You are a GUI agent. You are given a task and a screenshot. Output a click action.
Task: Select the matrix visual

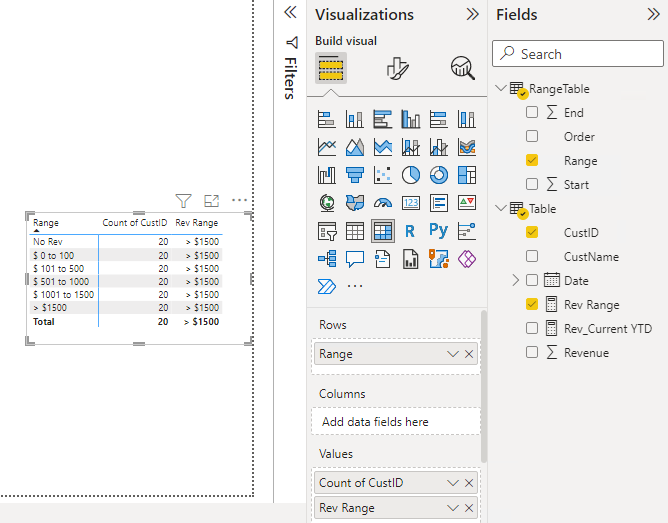coord(383,231)
